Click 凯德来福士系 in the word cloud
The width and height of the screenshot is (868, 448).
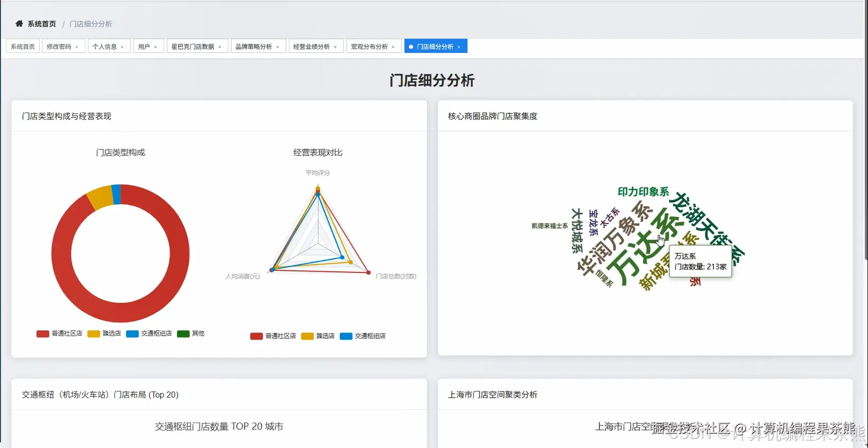tap(550, 226)
